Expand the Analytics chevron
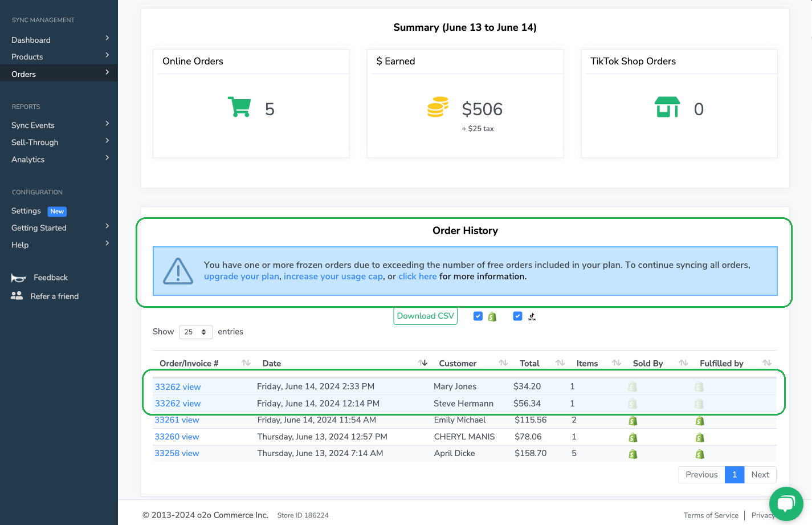The image size is (812, 525). (107, 157)
